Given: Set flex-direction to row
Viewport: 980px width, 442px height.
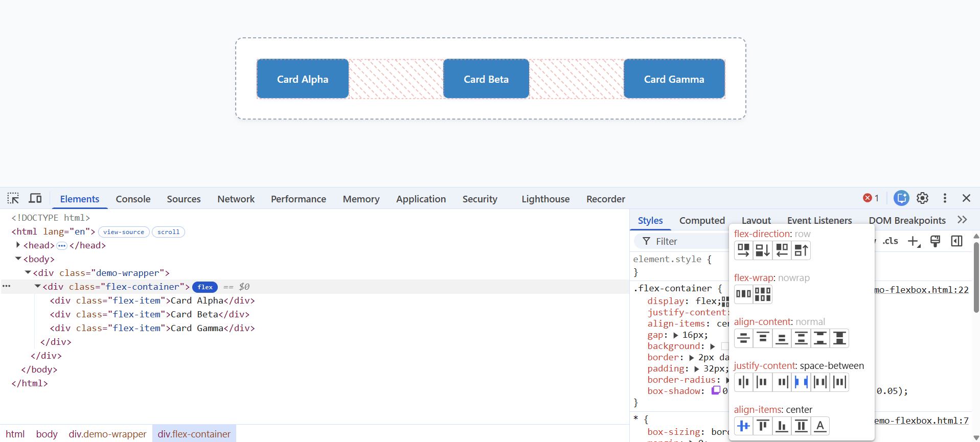Looking at the screenshot, I should [x=743, y=250].
